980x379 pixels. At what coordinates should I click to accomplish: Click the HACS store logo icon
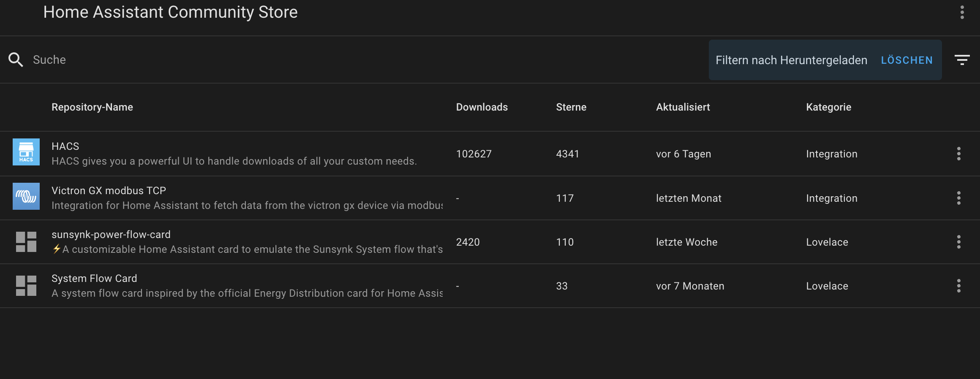(x=26, y=152)
